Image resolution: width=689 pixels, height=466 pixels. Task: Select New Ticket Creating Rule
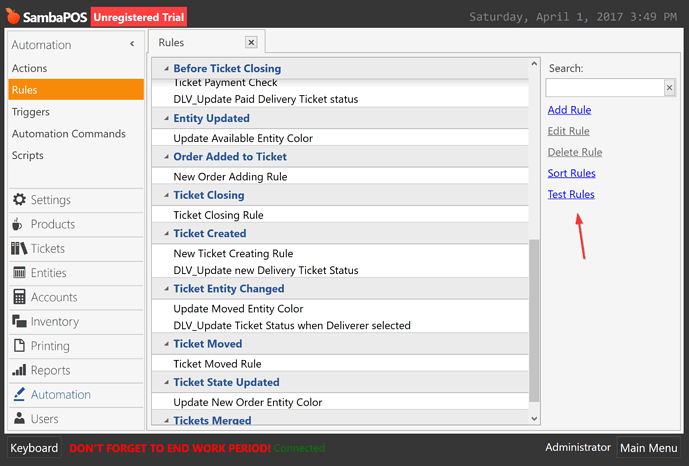coord(340,253)
